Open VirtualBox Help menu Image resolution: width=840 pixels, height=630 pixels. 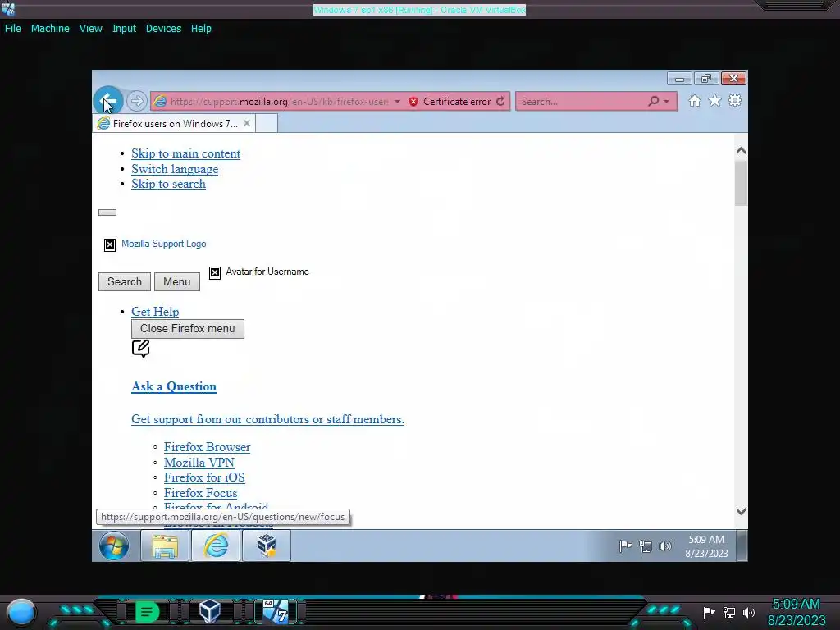tap(201, 29)
